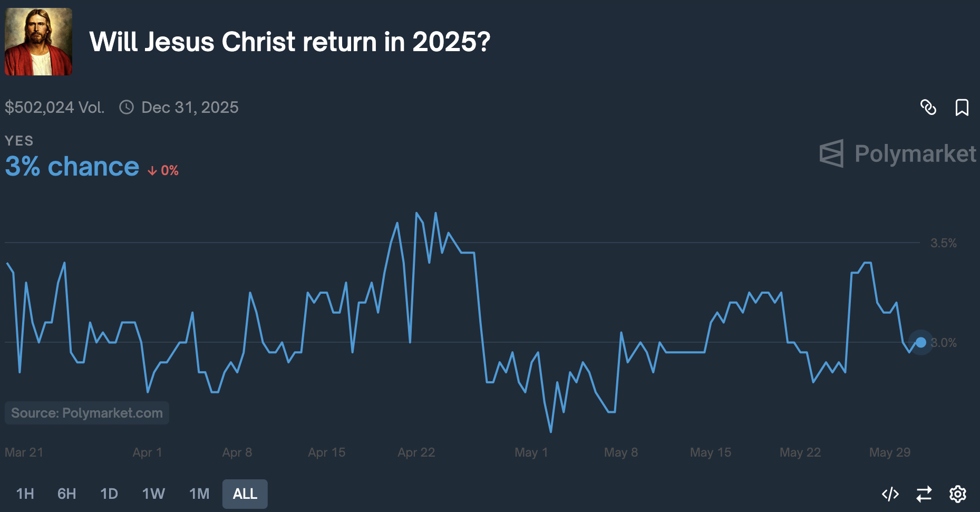
Task: Select the ALL time range
Action: click(x=245, y=494)
